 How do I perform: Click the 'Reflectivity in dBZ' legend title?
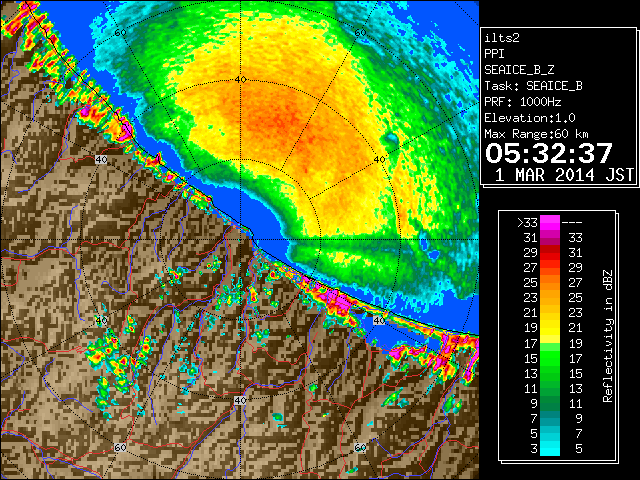click(x=607, y=336)
